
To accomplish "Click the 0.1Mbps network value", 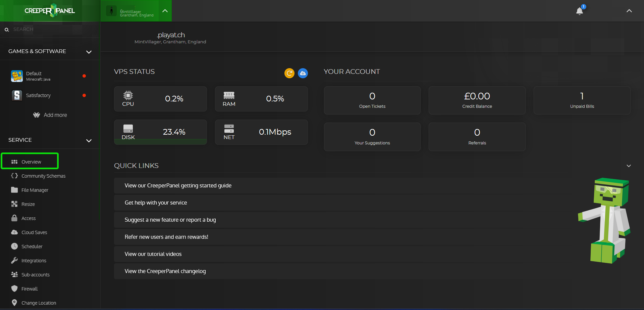I will [275, 132].
